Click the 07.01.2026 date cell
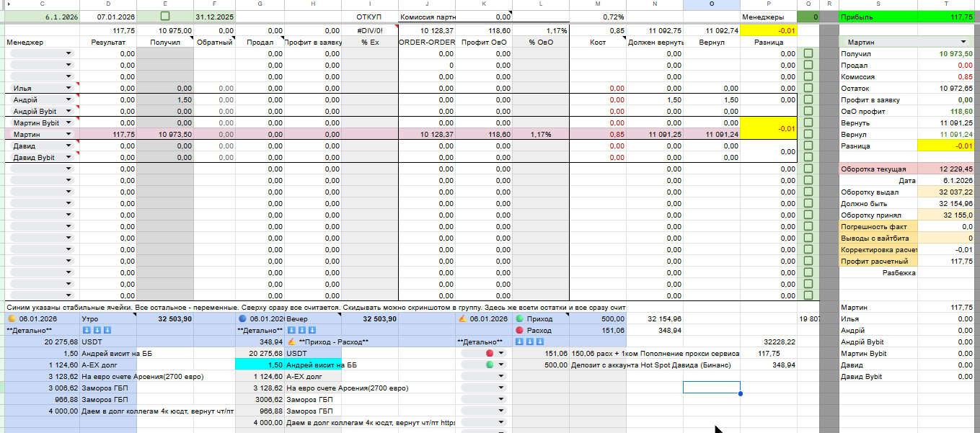Image resolution: width=980 pixels, height=433 pixels. pos(107,16)
